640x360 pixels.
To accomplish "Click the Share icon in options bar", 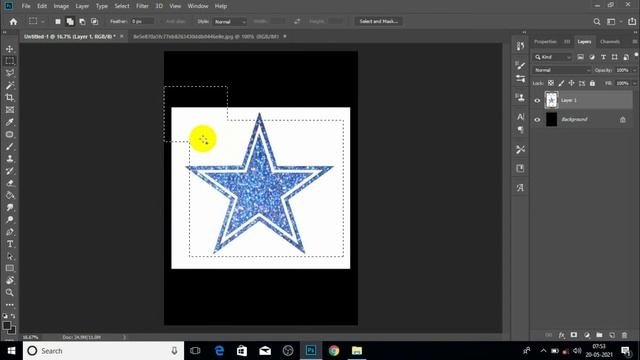I will 632,22.
